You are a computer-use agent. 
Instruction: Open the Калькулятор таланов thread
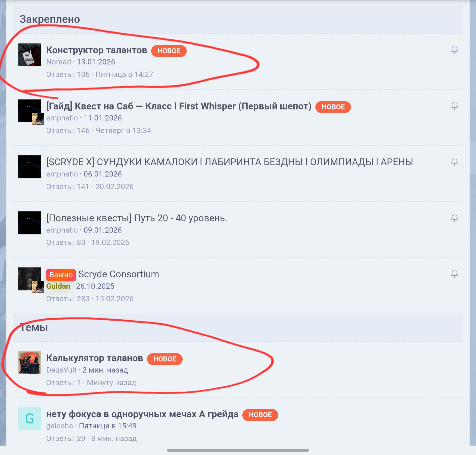(95, 358)
